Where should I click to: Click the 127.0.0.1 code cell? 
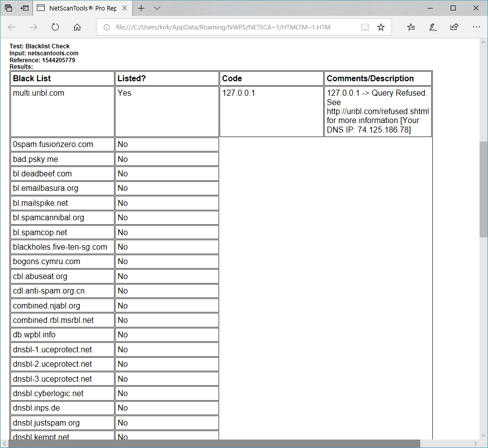tap(272, 112)
